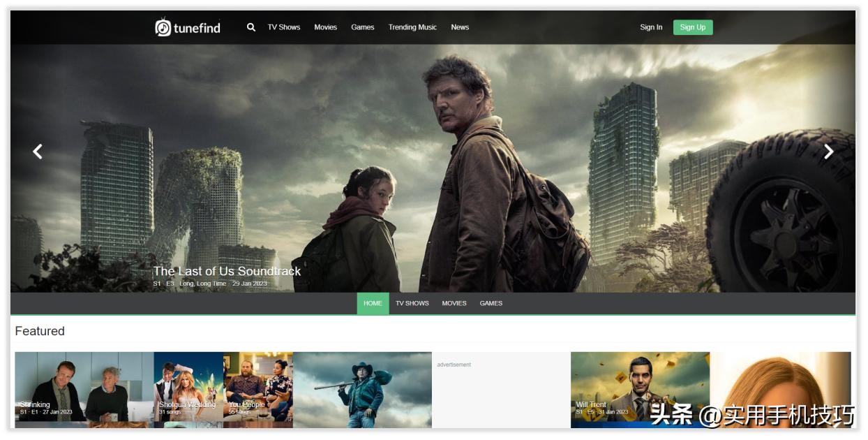
Task: Open search with the magnifier icon
Action: [251, 27]
